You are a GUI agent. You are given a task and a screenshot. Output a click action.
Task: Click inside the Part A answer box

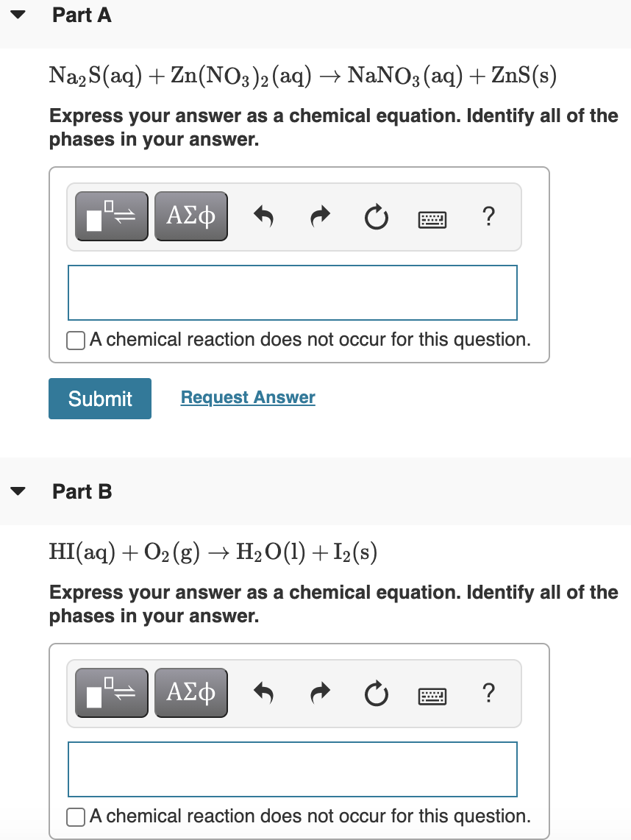coord(292,292)
